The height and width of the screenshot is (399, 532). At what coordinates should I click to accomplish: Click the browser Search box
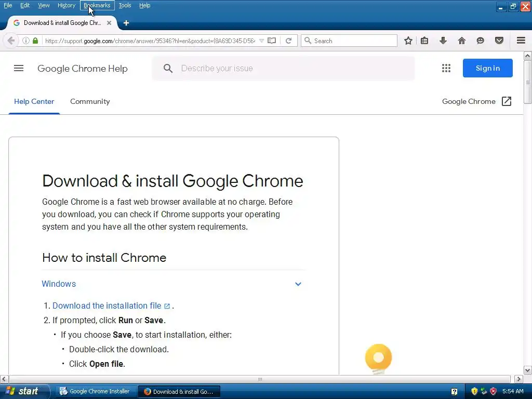coord(349,41)
